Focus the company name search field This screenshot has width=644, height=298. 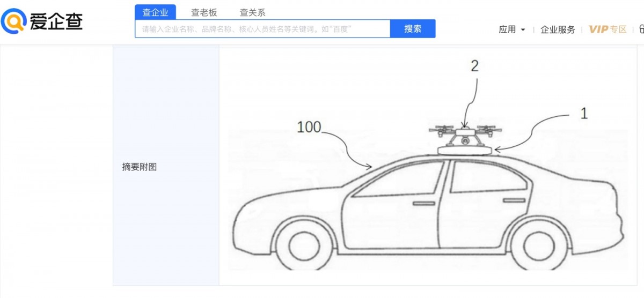[262, 29]
